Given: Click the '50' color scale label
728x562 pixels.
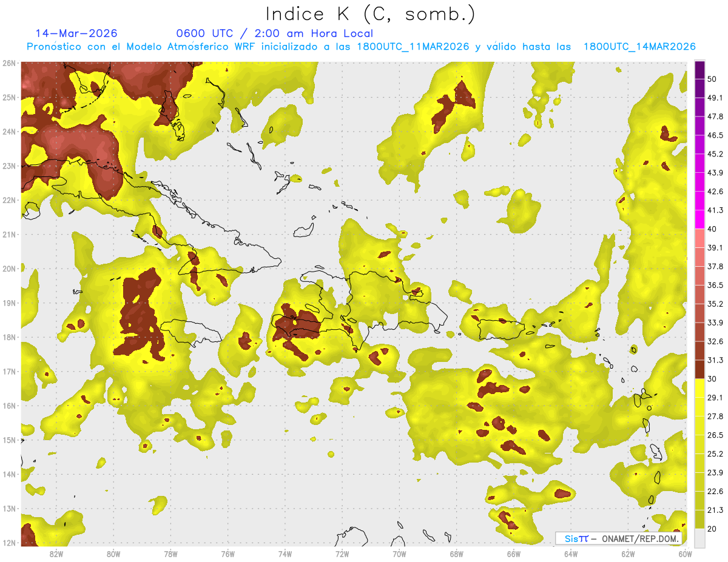Looking at the screenshot, I should click(x=712, y=79).
